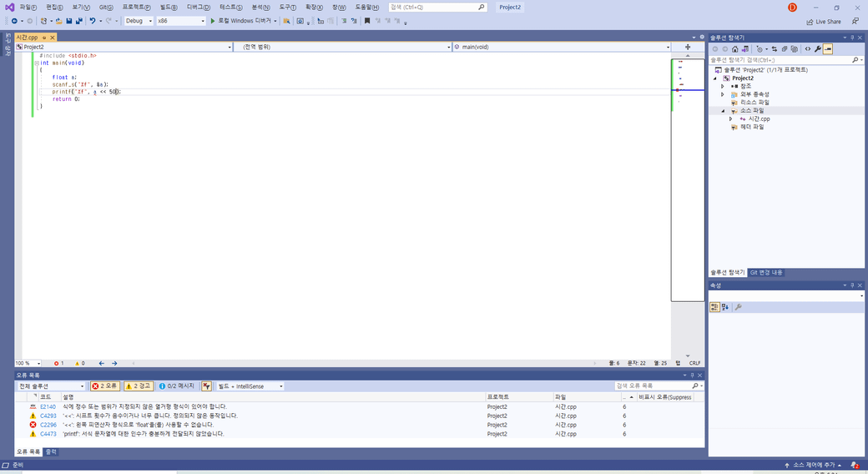868x474 pixels.
Task: Open the 빌드(B) menu
Action: pyautogui.click(x=169, y=7)
